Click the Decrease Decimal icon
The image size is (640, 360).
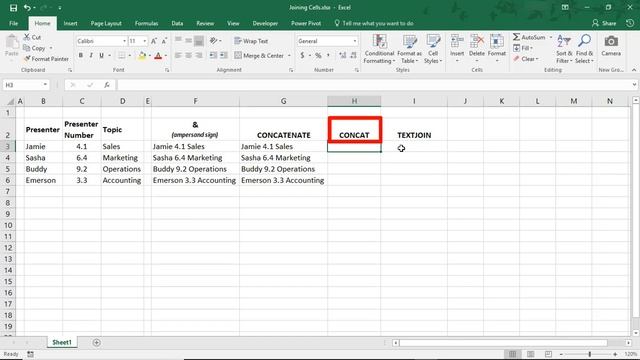[353, 56]
